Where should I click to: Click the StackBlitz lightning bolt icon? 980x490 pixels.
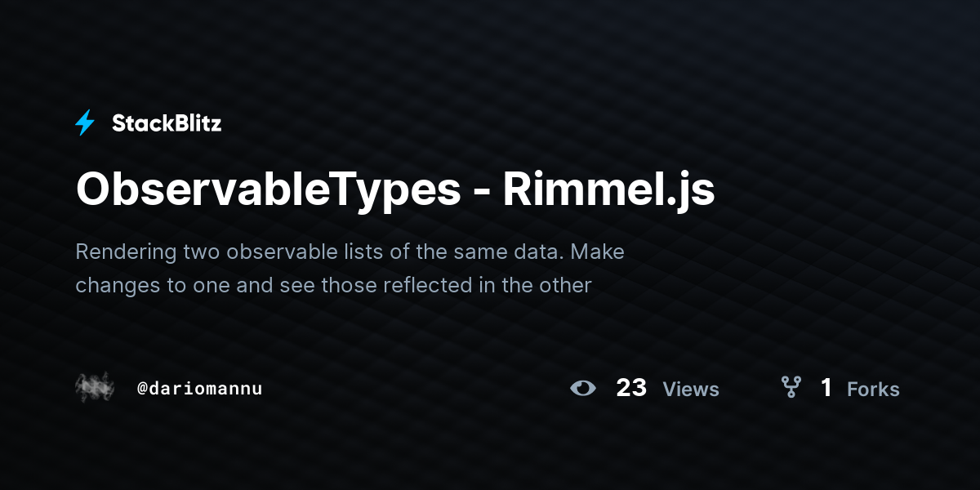85,123
